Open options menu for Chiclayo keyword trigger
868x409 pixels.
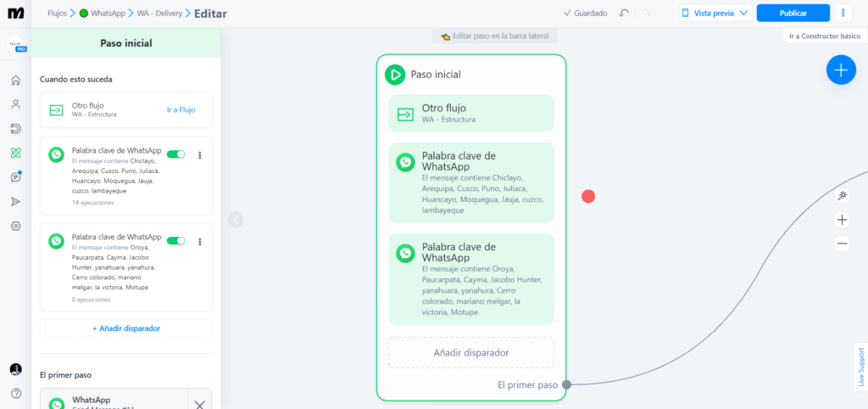[x=200, y=155]
